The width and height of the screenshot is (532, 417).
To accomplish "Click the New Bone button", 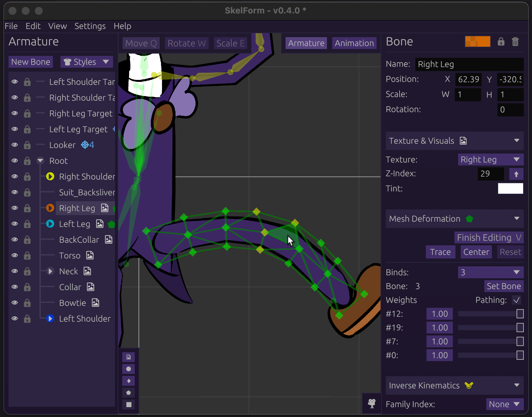I will 31,62.
